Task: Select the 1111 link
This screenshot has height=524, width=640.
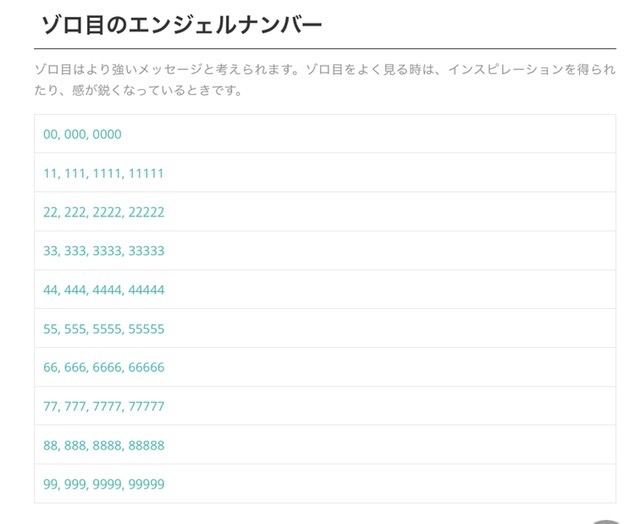Action: click(x=105, y=173)
